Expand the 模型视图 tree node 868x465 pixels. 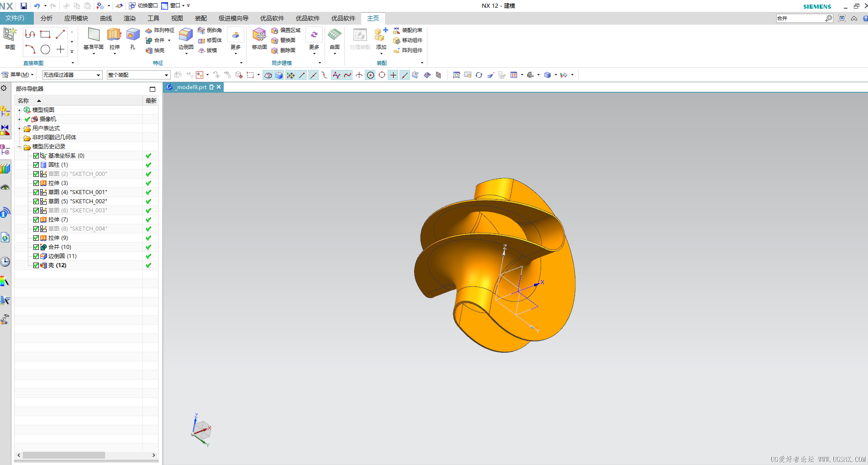point(19,110)
